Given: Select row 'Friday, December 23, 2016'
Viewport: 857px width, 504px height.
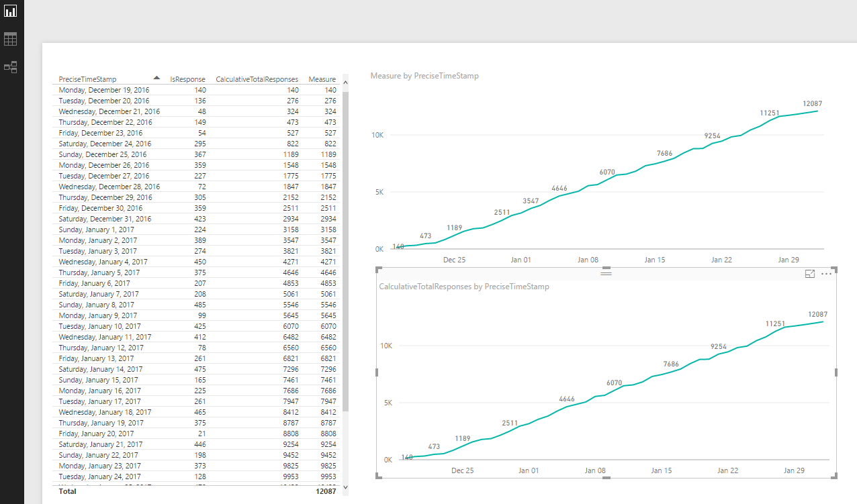Looking at the screenshot, I should [197, 133].
